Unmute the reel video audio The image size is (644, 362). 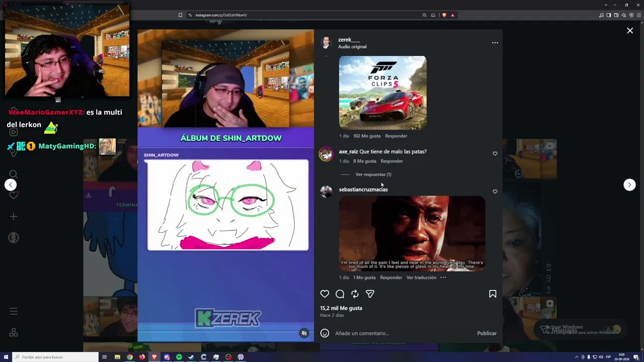[x=304, y=333]
